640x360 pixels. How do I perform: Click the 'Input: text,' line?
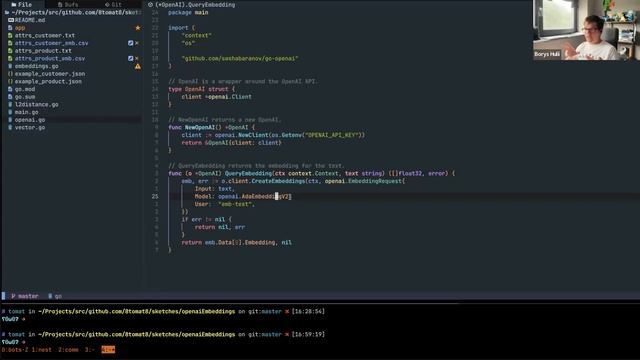point(215,189)
